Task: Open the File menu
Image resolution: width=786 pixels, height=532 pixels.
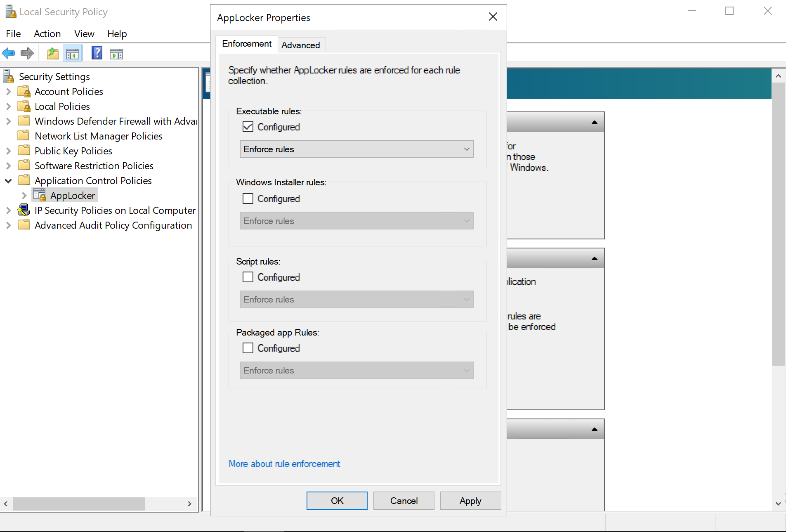Action: 13,34
